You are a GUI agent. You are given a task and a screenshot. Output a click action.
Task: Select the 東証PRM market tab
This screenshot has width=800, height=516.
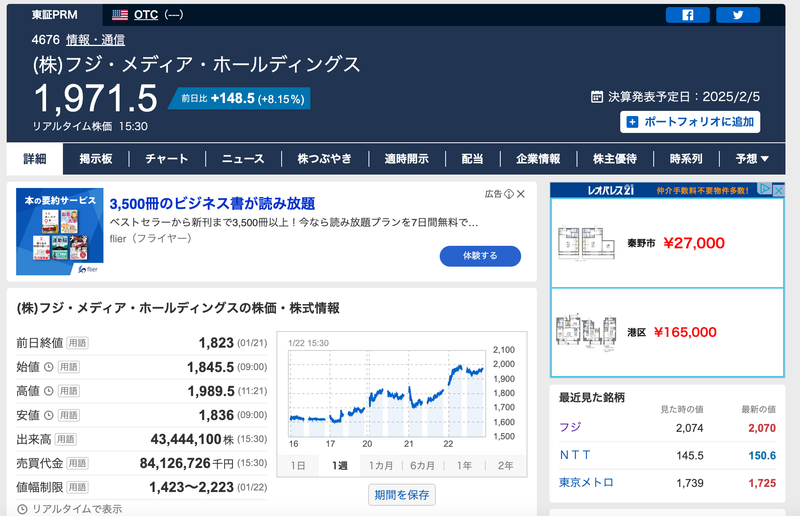tap(55, 15)
